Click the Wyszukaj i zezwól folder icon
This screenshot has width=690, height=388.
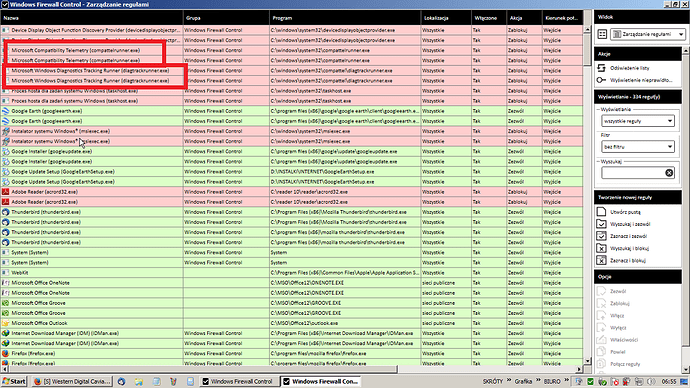point(601,223)
